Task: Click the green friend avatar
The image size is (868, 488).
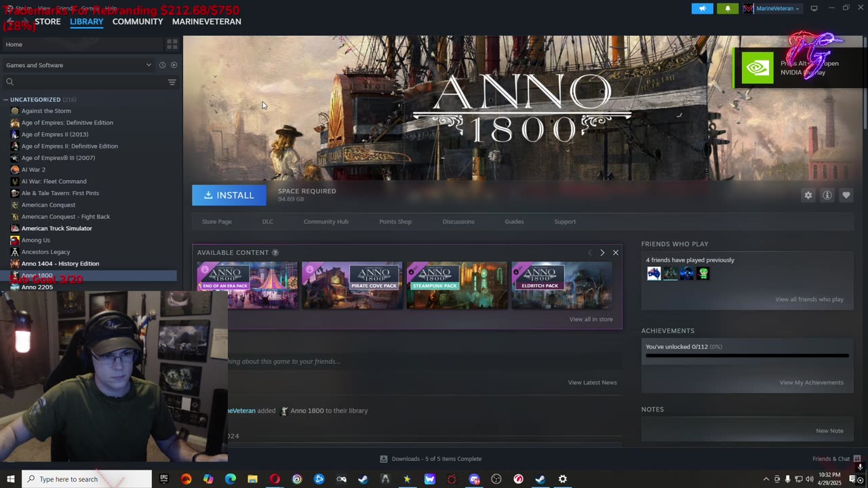Action: pyautogui.click(x=703, y=274)
